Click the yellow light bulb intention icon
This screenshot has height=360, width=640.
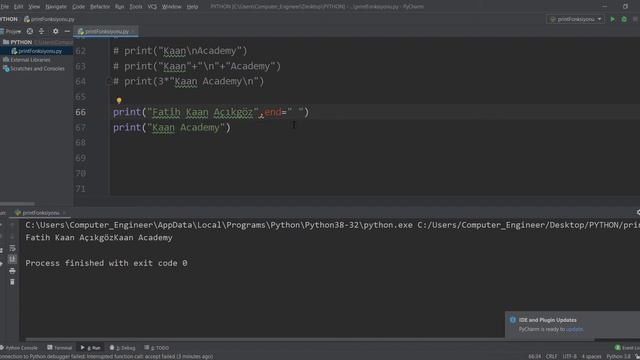click(119, 100)
